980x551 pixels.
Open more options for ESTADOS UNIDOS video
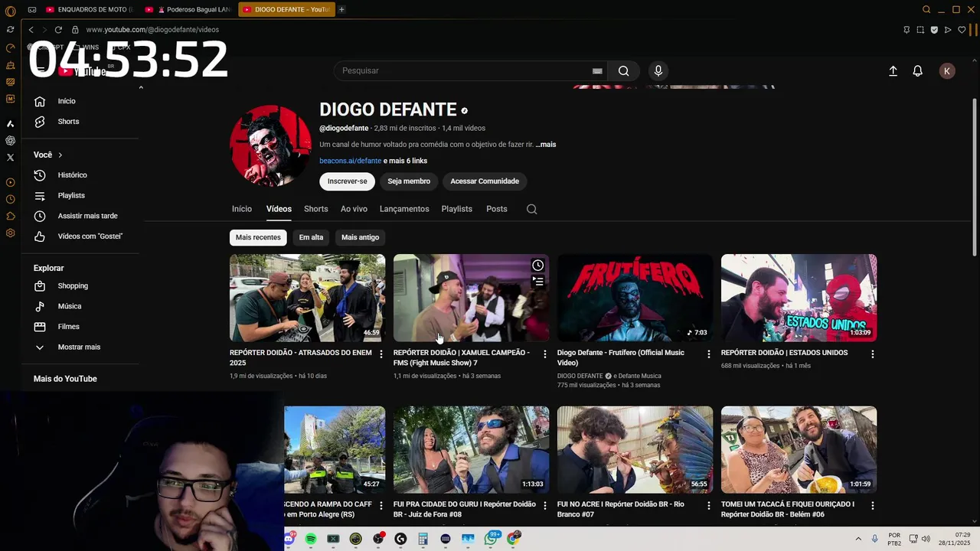point(872,354)
